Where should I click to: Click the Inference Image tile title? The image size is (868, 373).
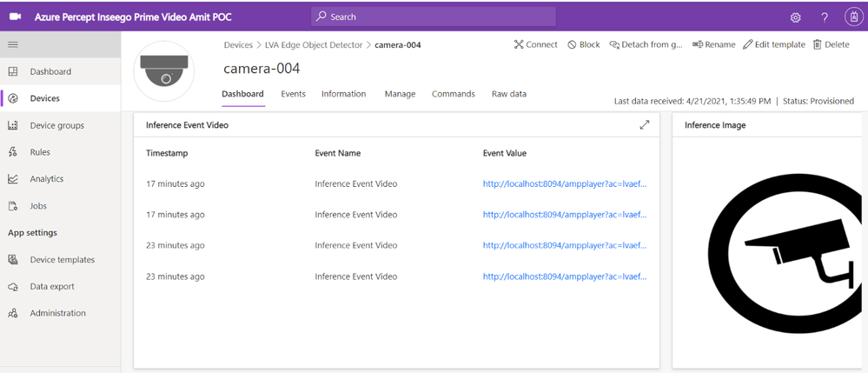(x=715, y=125)
